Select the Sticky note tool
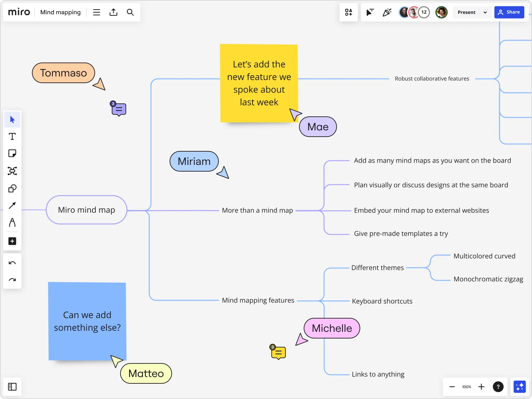532x399 pixels. pyautogui.click(x=12, y=153)
